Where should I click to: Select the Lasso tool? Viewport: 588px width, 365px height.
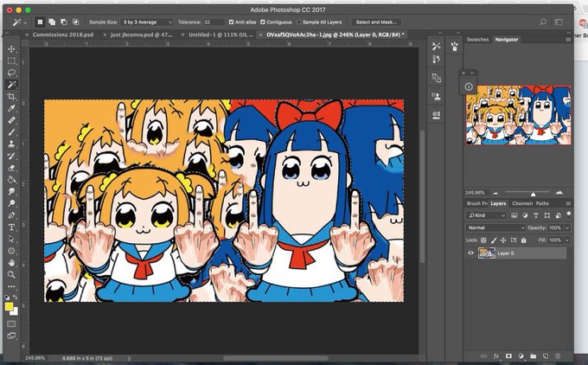[x=11, y=73]
